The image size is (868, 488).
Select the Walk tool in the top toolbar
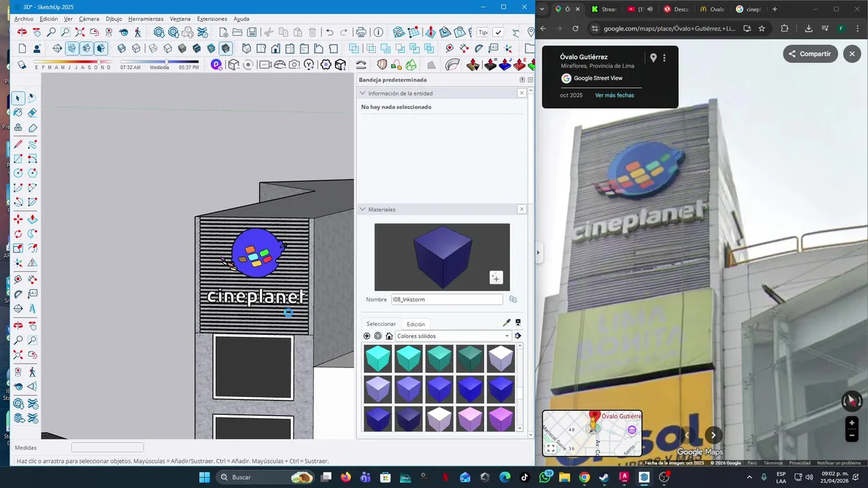pyautogui.click(x=138, y=32)
